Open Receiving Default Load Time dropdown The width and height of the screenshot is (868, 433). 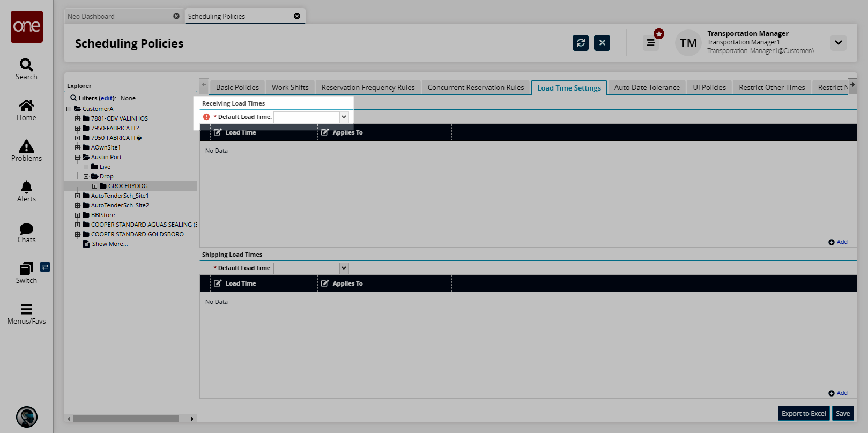coord(344,117)
